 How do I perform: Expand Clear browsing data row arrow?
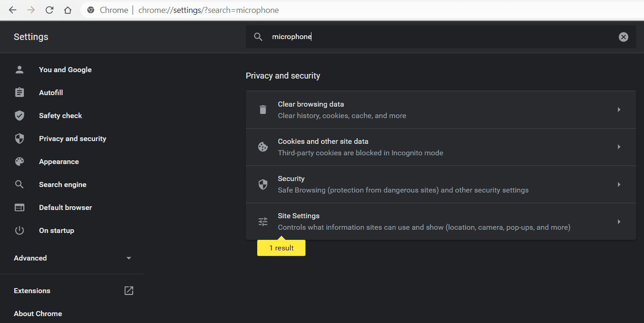pyautogui.click(x=619, y=109)
